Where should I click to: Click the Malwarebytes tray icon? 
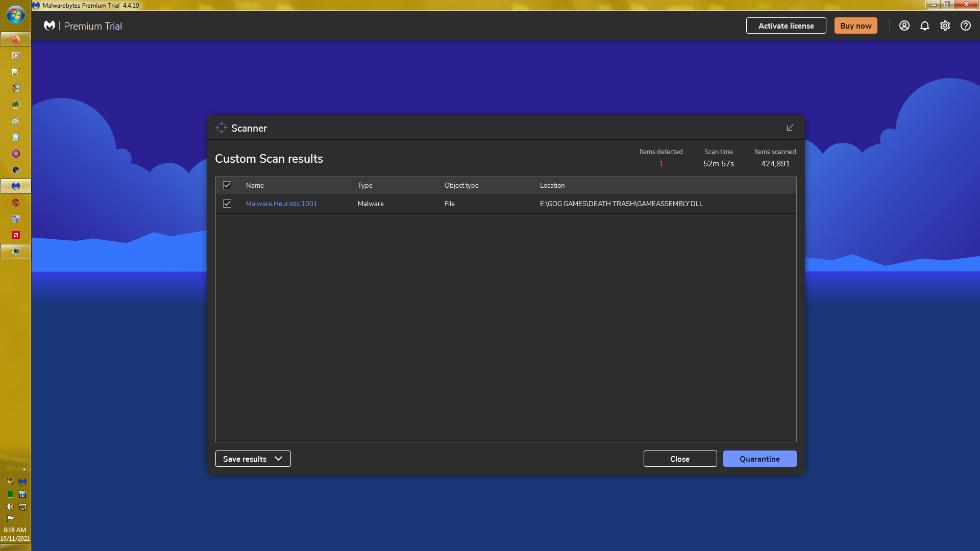tap(22, 482)
